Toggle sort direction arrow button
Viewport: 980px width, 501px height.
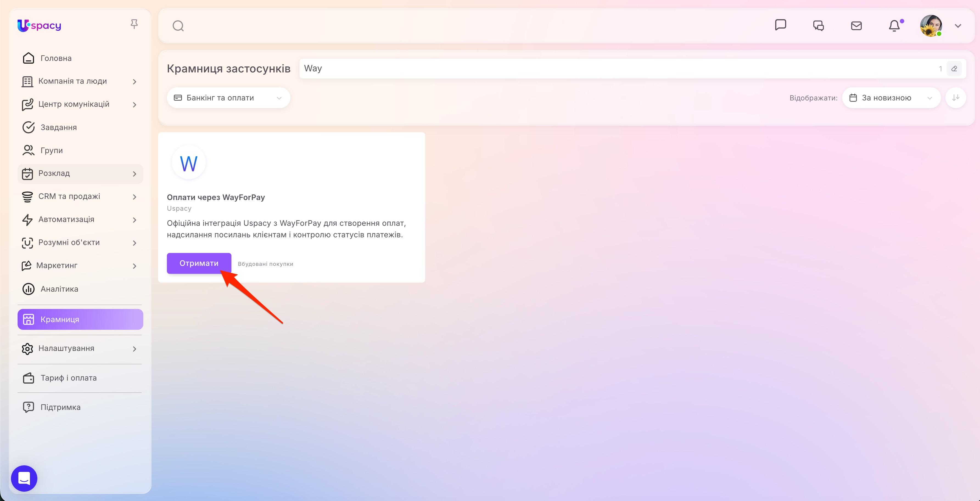coord(956,98)
